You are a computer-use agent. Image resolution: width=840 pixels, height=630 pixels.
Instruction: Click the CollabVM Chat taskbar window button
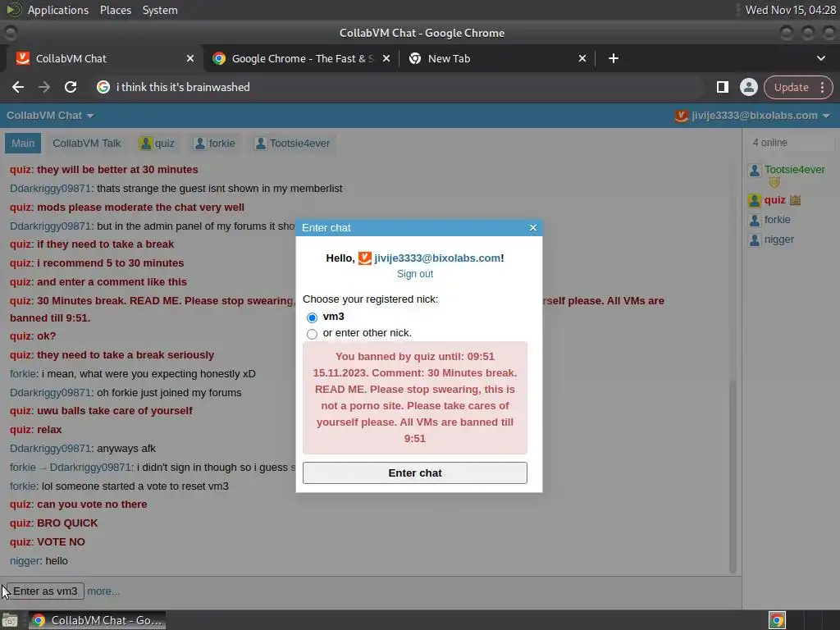tap(97, 620)
